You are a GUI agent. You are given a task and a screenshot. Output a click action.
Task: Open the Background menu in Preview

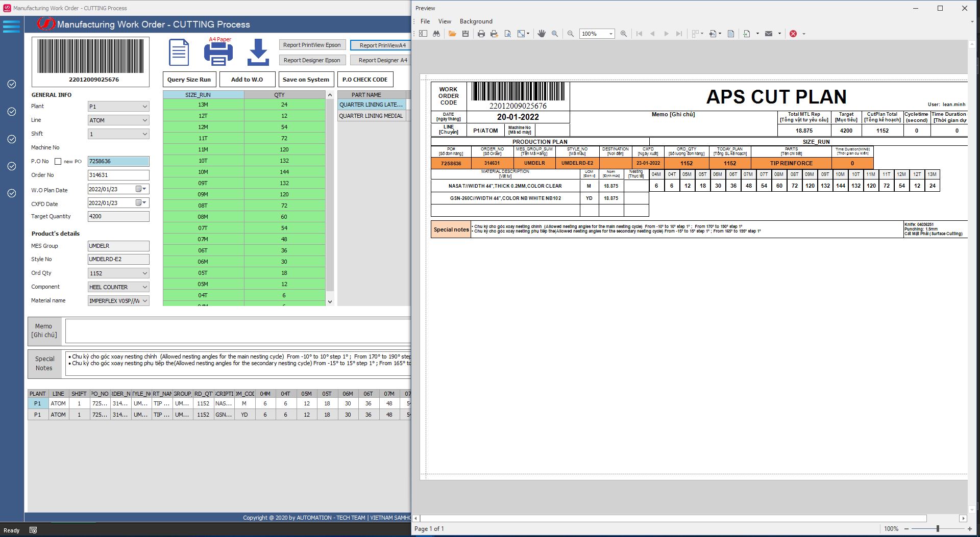pos(476,21)
